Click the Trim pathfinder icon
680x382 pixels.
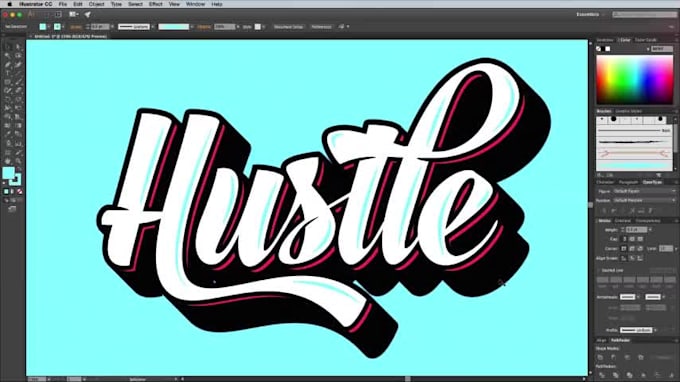click(615, 375)
